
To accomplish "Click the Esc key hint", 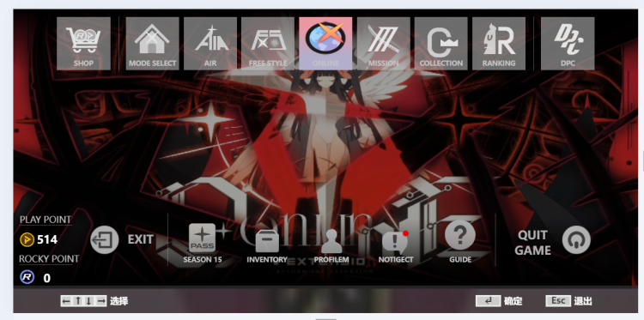I will tap(558, 301).
